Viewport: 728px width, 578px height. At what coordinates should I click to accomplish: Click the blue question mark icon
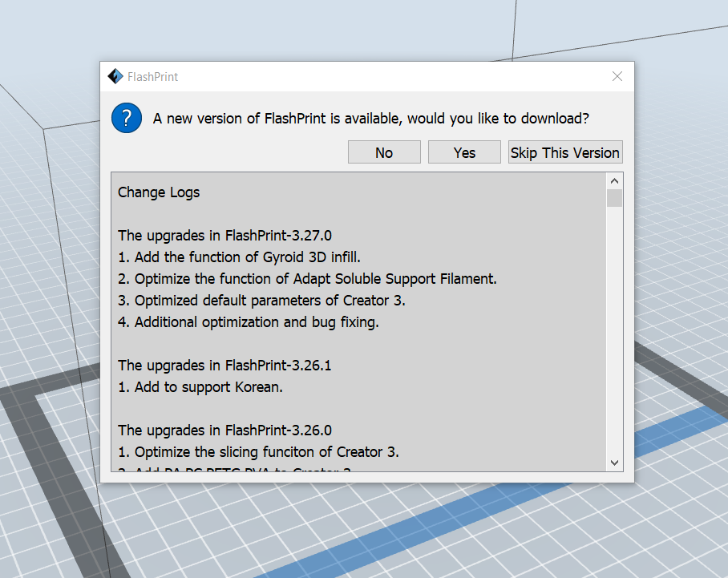127,118
